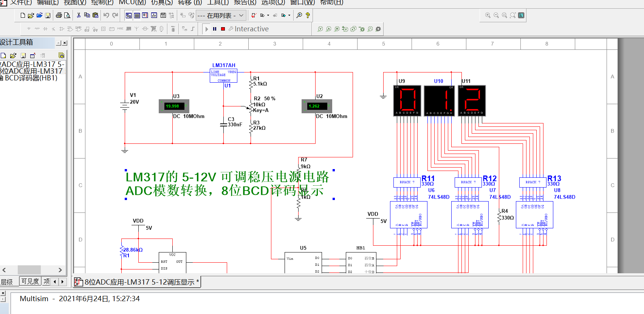
Task: Click the Open file folder icon
Action: pyautogui.click(x=31, y=15)
